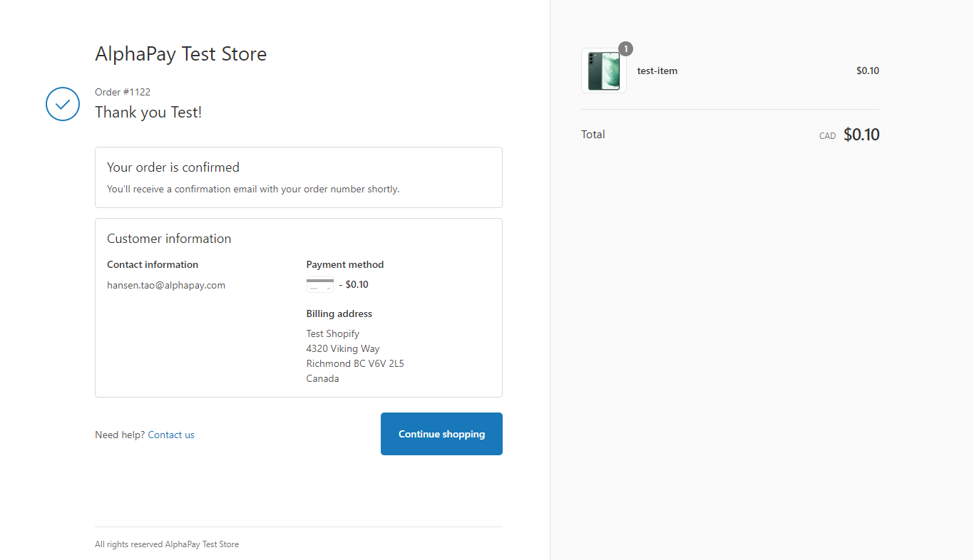The height and width of the screenshot is (560, 974).
Task: Select the 4320 Viking Way address line
Action: pos(343,348)
